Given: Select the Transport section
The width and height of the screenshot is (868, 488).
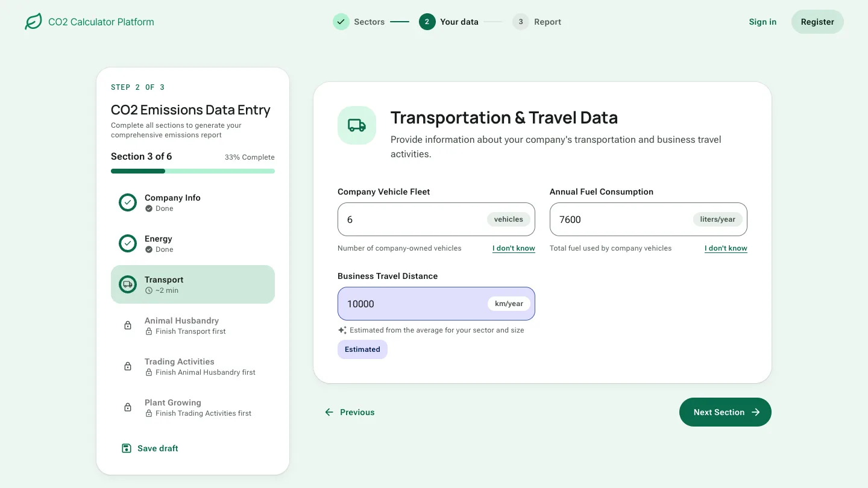Looking at the screenshot, I should click(x=193, y=284).
